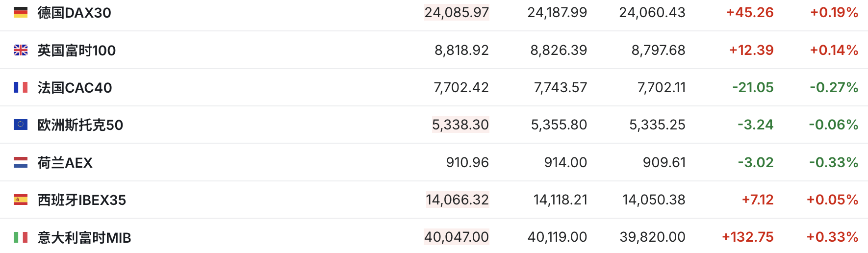This screenshot has height=253, width=868.
Task: Select the IBEX35 high value 14,118.21
Action: pyautogui.click(x=560, y=200)
